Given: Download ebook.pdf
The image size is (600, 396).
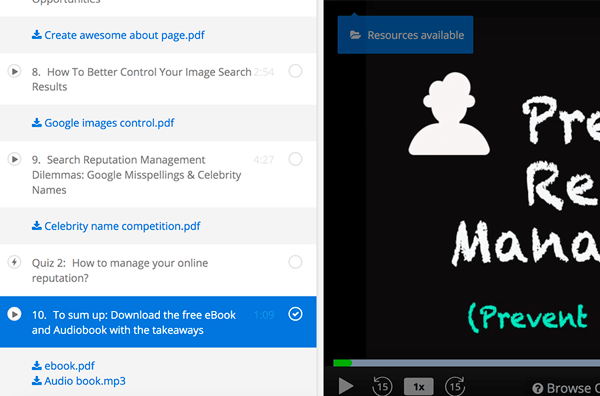Looking at the screenshot, I should click(x=69, y=366).
